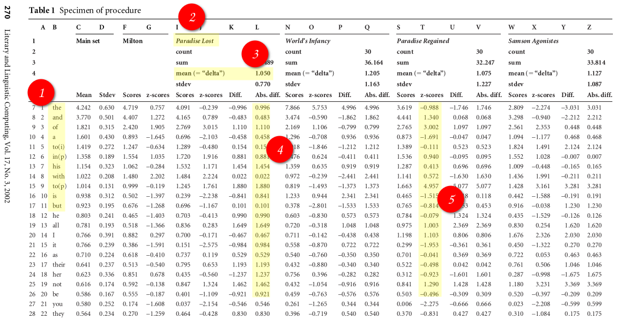Viewport: 644px width, 319px height.
Task: Click the highlighted word "his"
Action: point(57,167)
